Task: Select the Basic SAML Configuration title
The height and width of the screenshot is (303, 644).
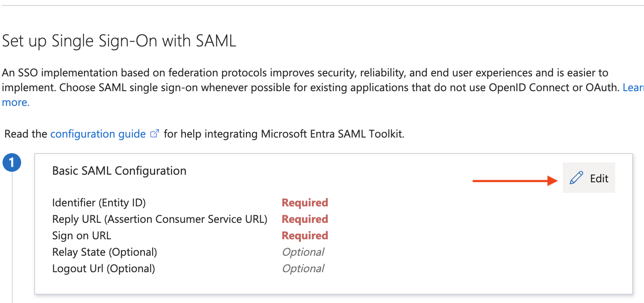Action: point(119,171)
